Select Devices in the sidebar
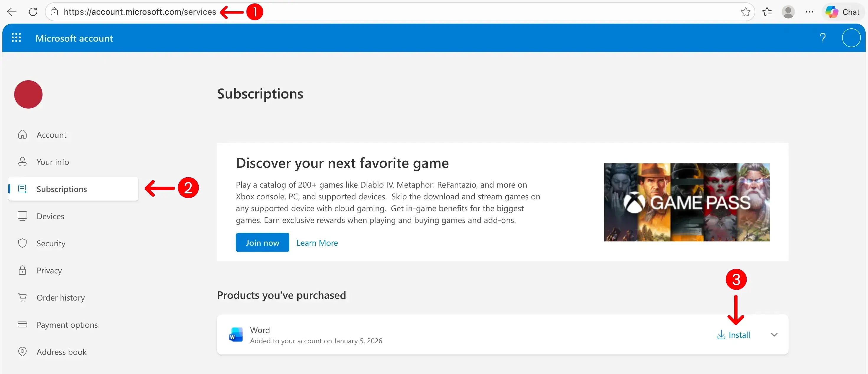The width and height of the screenshot is (868, 374). 50,216
